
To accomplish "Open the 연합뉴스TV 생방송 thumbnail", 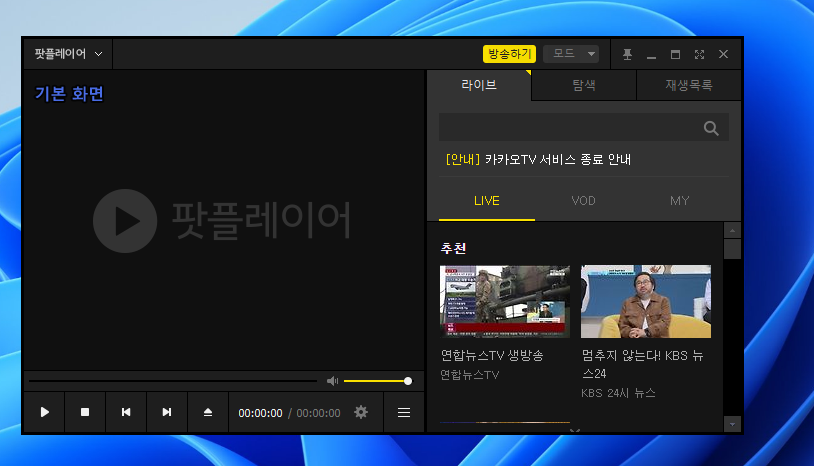I will (505, 301).
